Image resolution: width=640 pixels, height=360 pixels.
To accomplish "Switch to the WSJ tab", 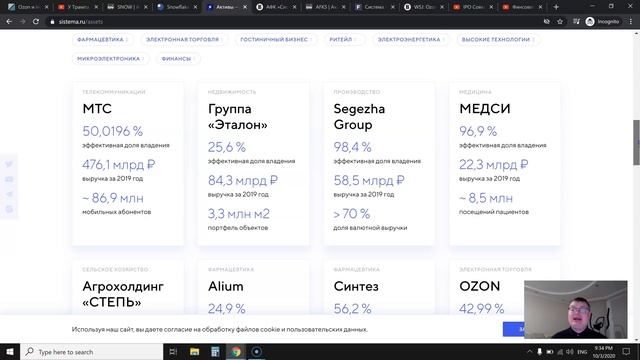I will pos(424,7).
